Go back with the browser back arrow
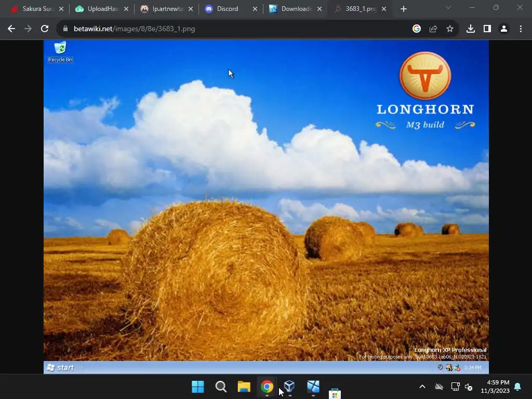532x399 pixels. pyautogui.click(x=11, y=29)
